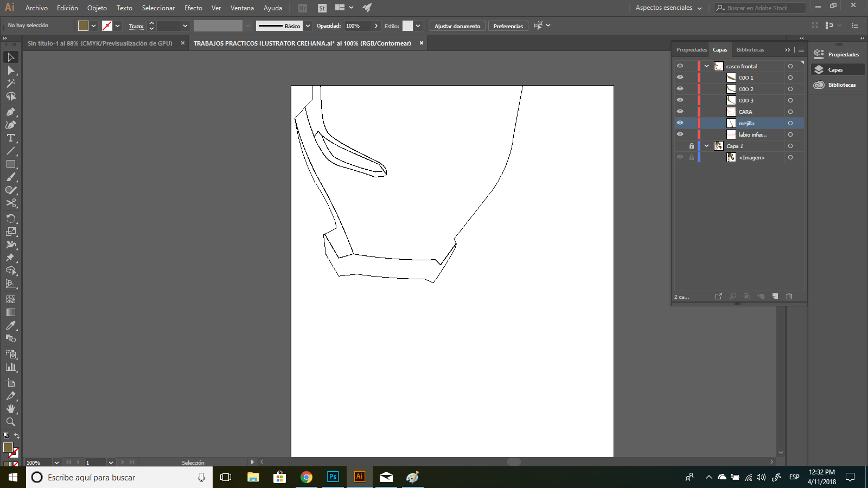The width and height of the screenshot is (868, 488).
Task: Open the fill color dropdown
Action: 94,25
